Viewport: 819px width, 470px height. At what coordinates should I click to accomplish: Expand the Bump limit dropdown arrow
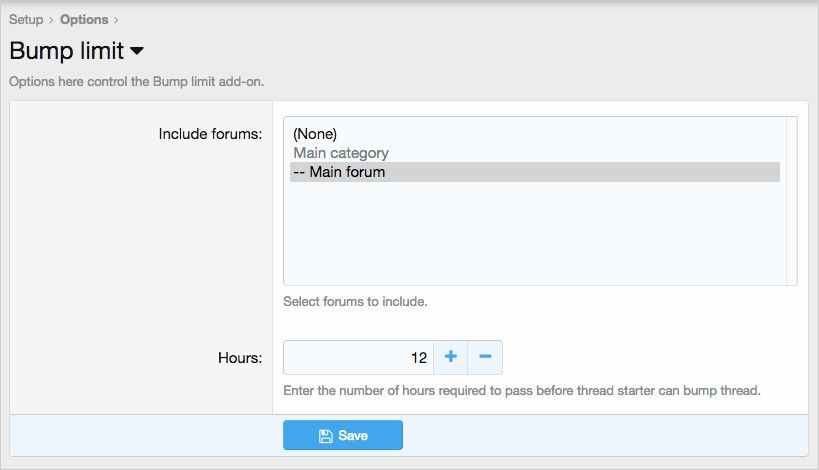tap(137, 50)
